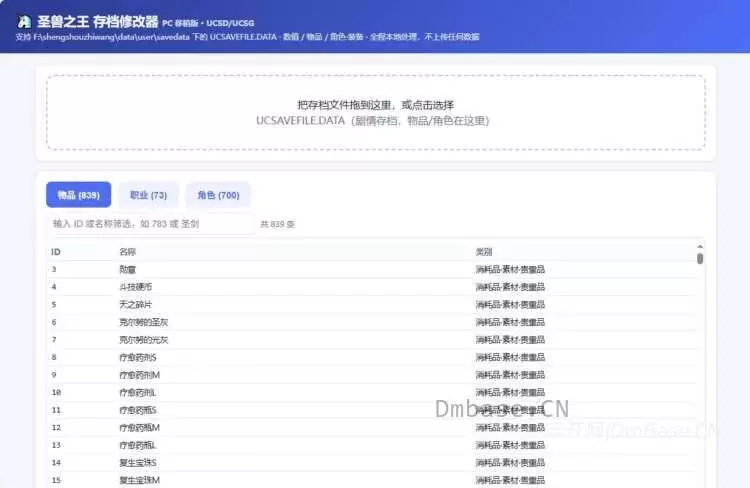Image resolution: width=750 pixels, height=488 pixels.
Task: Switch to the 物品 (839) tab
Action: (x=78, y=195)
